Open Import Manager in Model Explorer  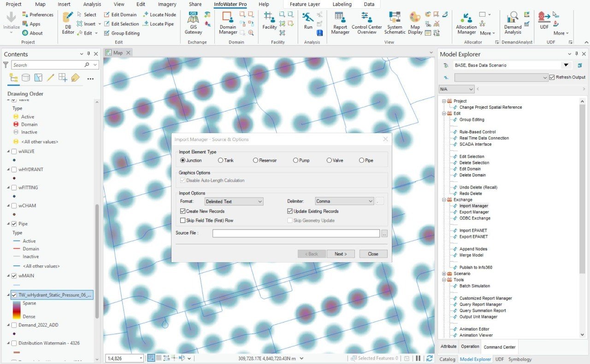[474, 206]
